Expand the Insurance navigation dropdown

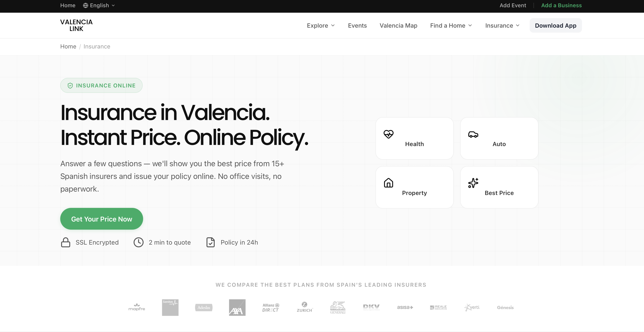[502, 26]
